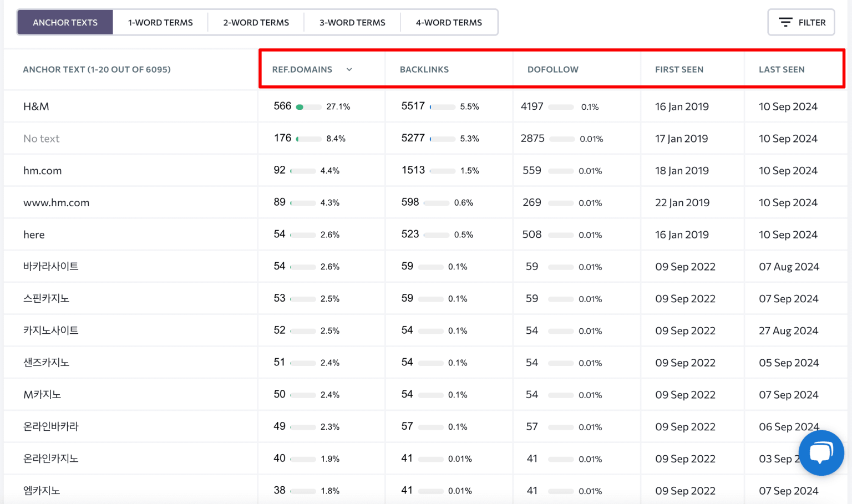The image size is (852, 504).
Task: Open the REF.DOMAINS sort dropdown chevron
Action: pos(349,69)
